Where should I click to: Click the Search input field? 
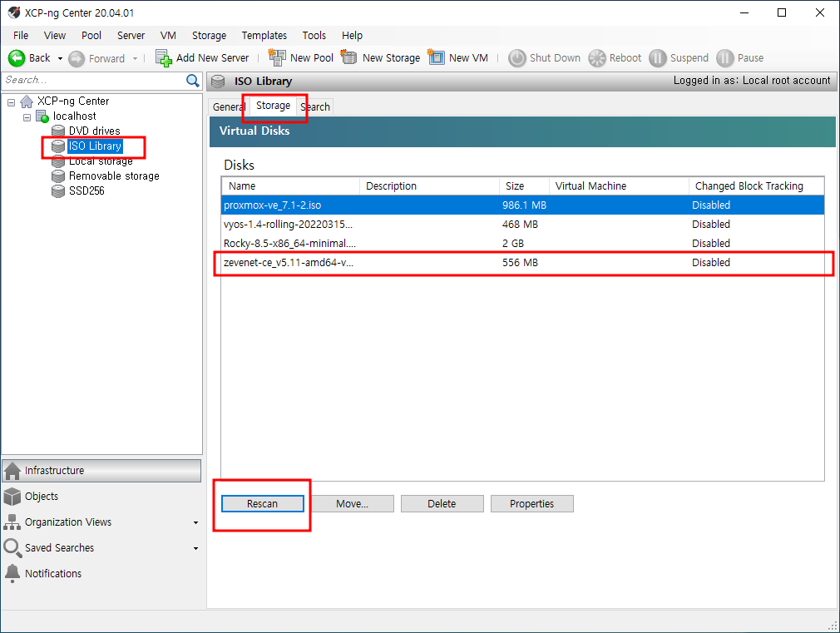point(94,81)
